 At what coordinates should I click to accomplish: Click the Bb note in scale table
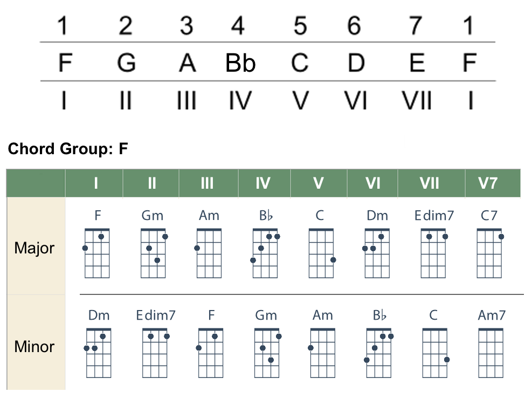pos(240,64)
